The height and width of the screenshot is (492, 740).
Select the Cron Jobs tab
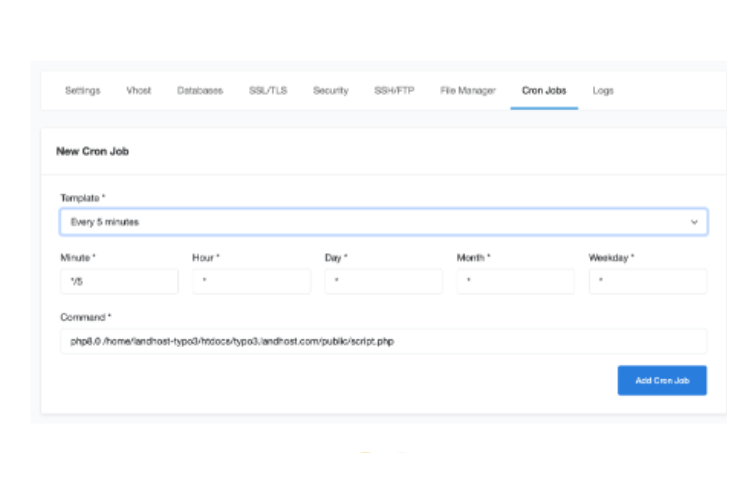coord(544,91)
